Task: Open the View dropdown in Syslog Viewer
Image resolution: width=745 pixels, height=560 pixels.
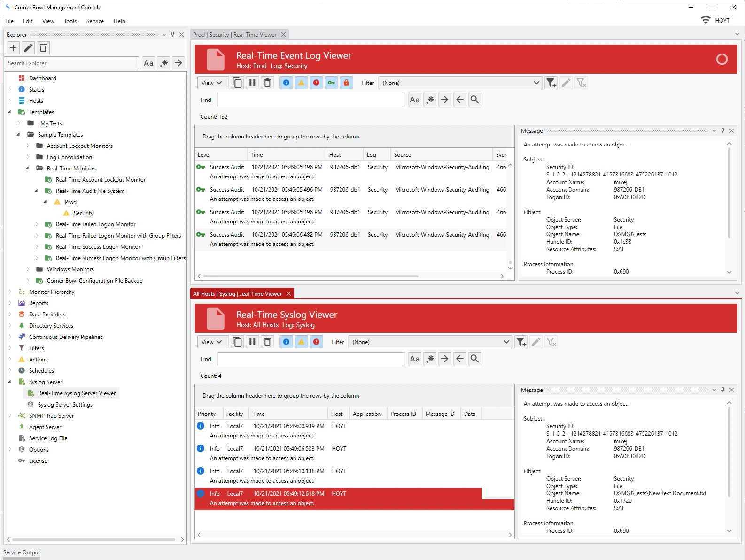Action: [212, 342]
